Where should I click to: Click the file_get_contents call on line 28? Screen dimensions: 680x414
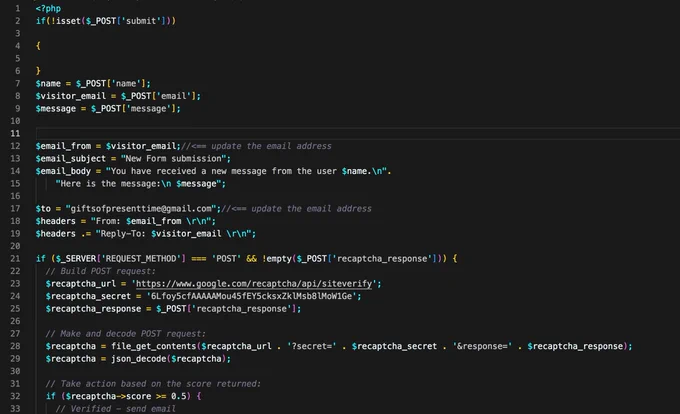[339, 346]
